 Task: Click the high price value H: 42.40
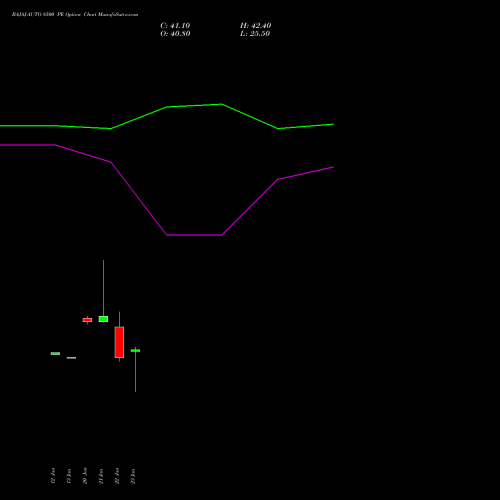pyautogui.click(x=255, y=26)
